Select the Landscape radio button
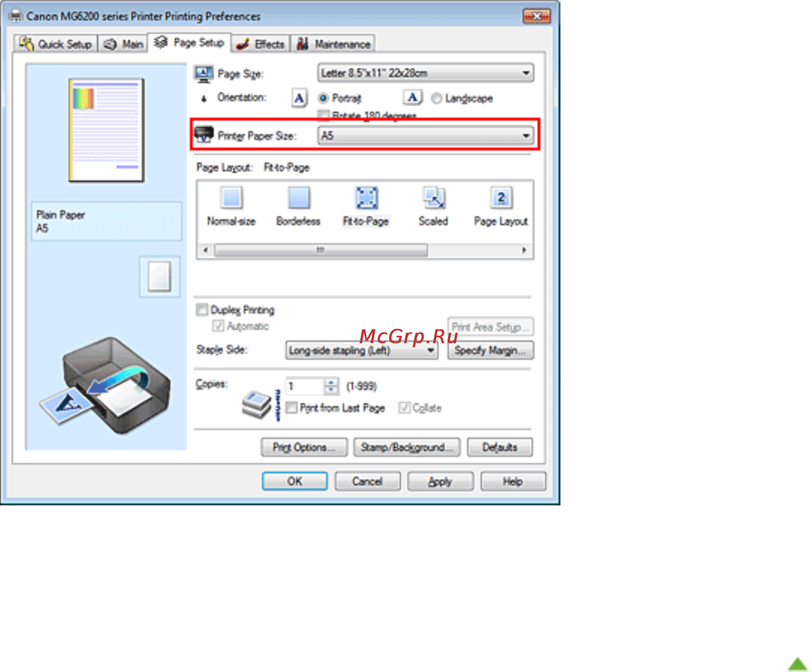 (437, 98)
